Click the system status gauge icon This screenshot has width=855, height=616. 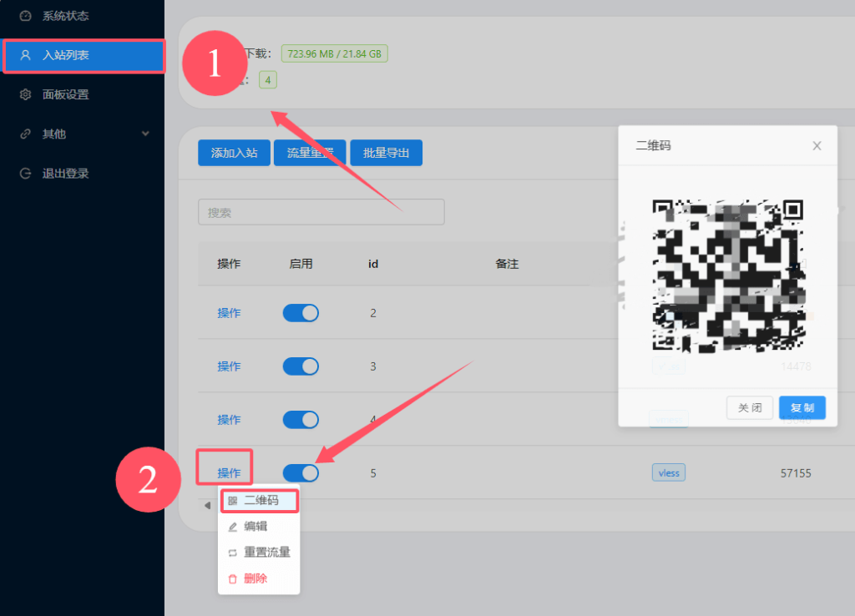[25, 16]
